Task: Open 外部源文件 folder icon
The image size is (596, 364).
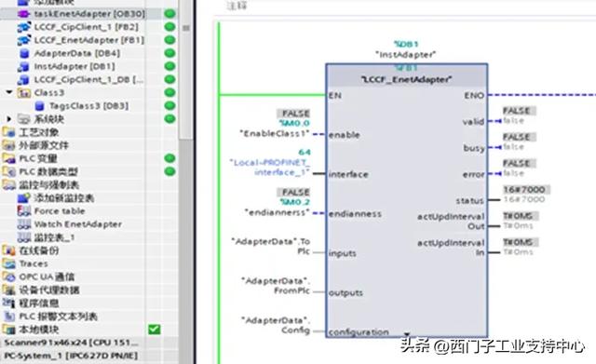Action: [8, 145]
